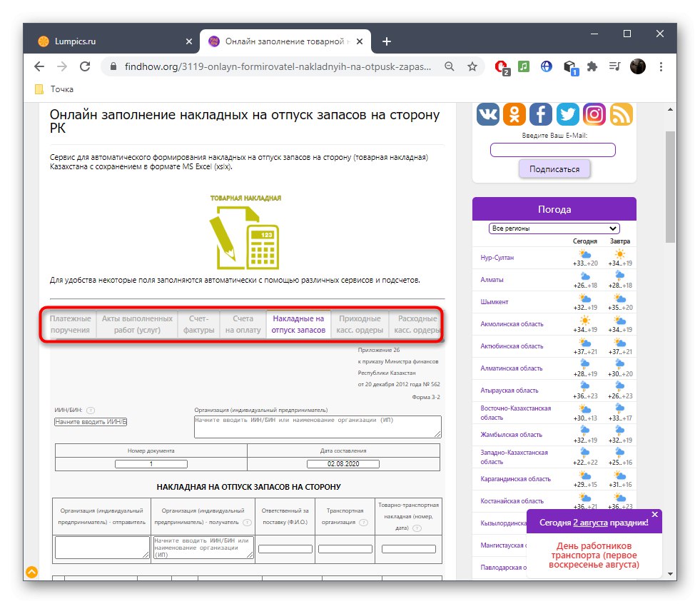Viewport: 700px width, 604px height.
Task: Open the VK social icon
Action: 487,114
